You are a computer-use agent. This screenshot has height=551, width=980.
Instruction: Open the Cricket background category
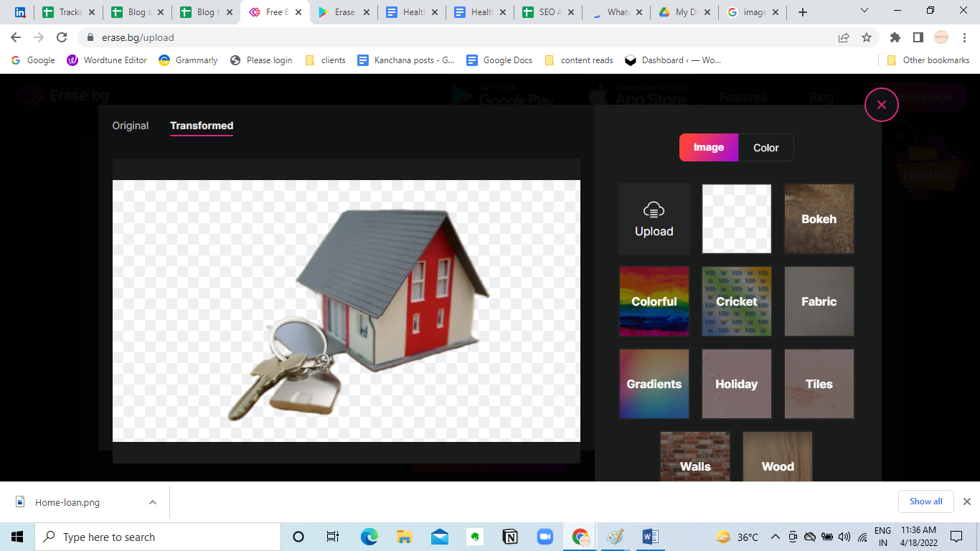[737, 301]
